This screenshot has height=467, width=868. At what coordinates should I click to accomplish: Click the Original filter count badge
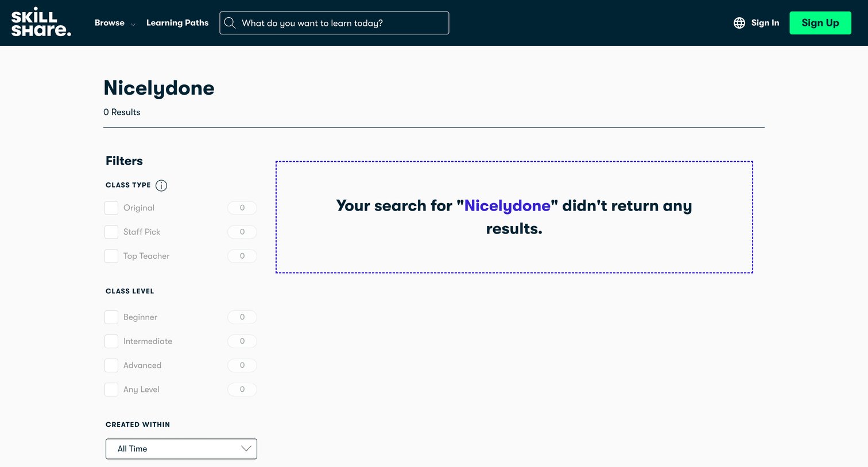tap(242, 208)
